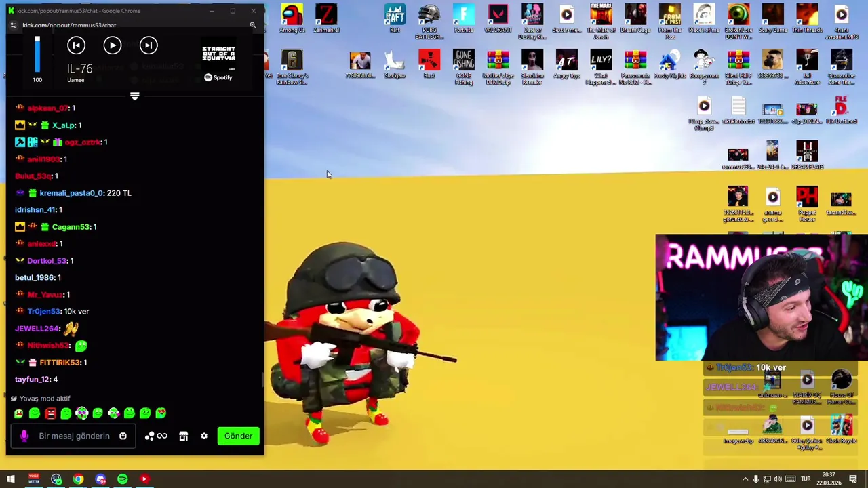Show hidden system tray icons chevron

(x=745, y=479)
